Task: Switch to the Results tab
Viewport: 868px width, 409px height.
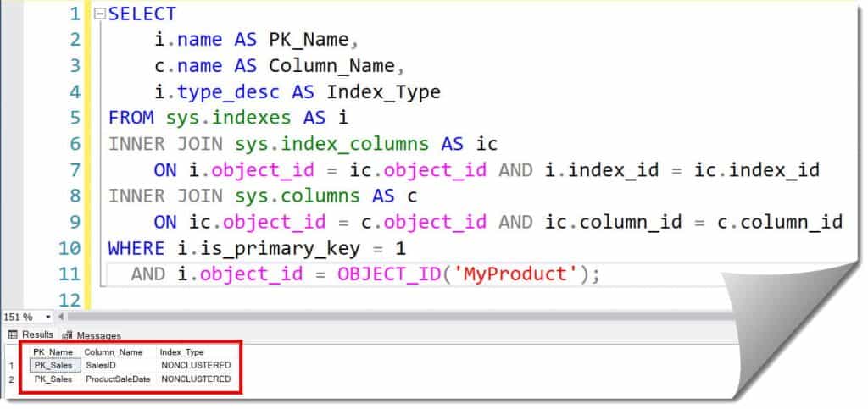Action: pos(31,335)
